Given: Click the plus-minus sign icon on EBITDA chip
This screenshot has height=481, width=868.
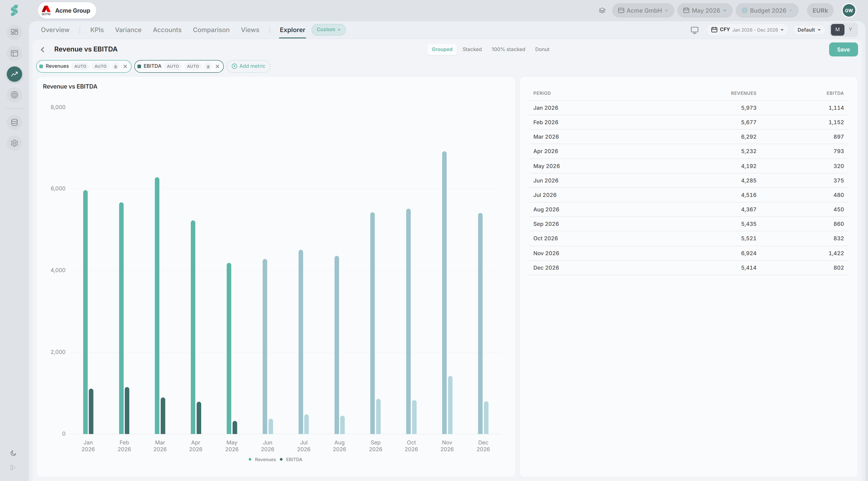Looking at the screenshot, I should [x=208, y=66].
